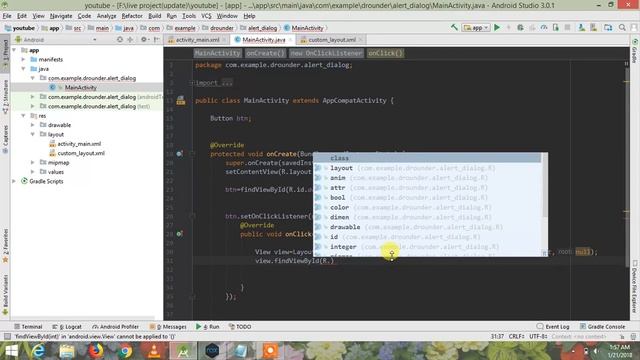This screenshot has width=640, height=360.
Task: Click the completion popup scrollbar
Action: point(544,185)
